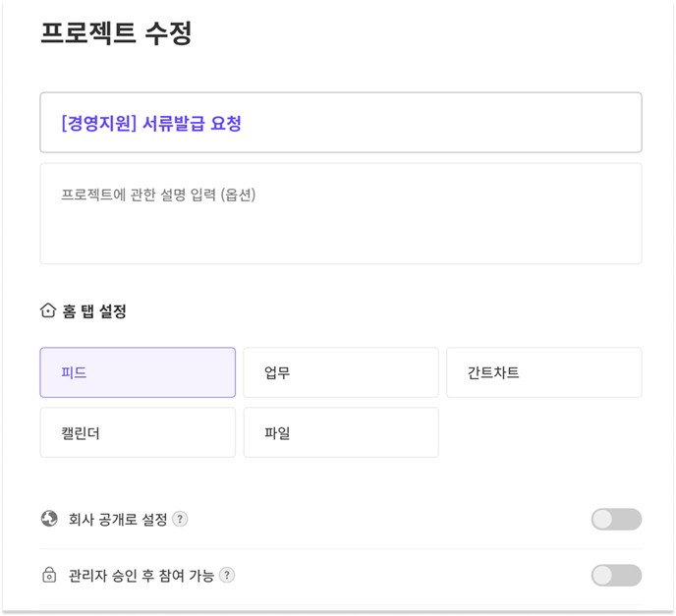Click the 회사 공개로 설정 label text

(x=118, y=519)
